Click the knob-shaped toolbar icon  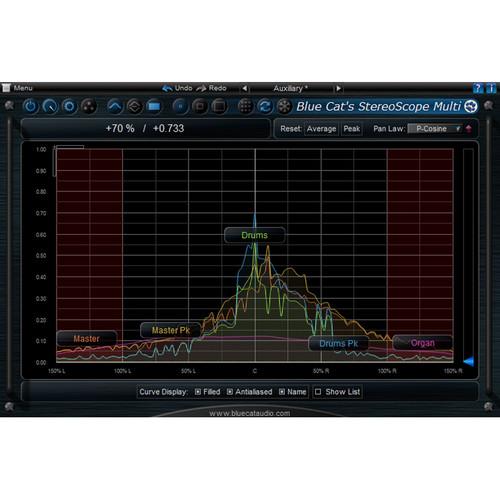coord(50,107)
